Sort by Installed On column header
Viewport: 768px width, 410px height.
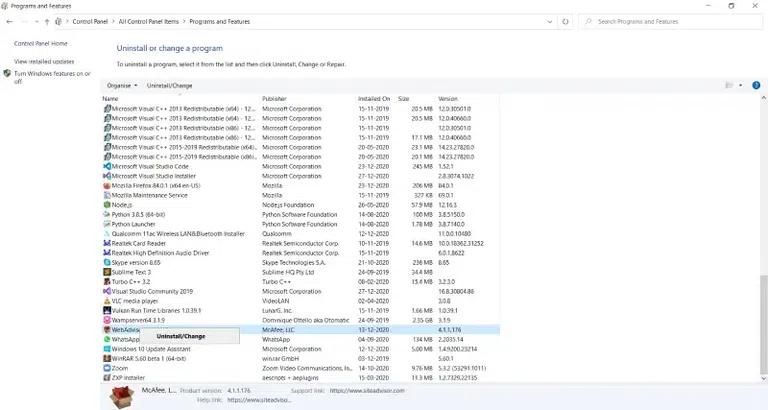pyautogui.click(x=376, y=99)
